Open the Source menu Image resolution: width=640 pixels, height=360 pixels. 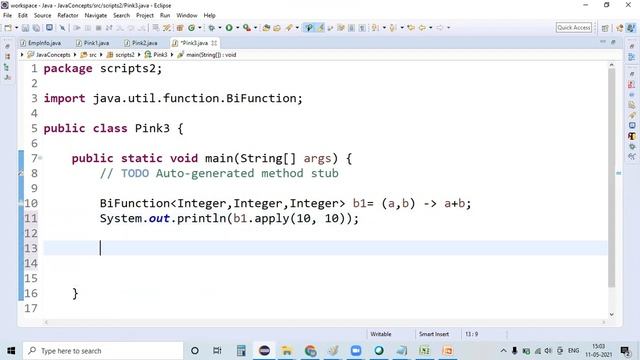42,15
